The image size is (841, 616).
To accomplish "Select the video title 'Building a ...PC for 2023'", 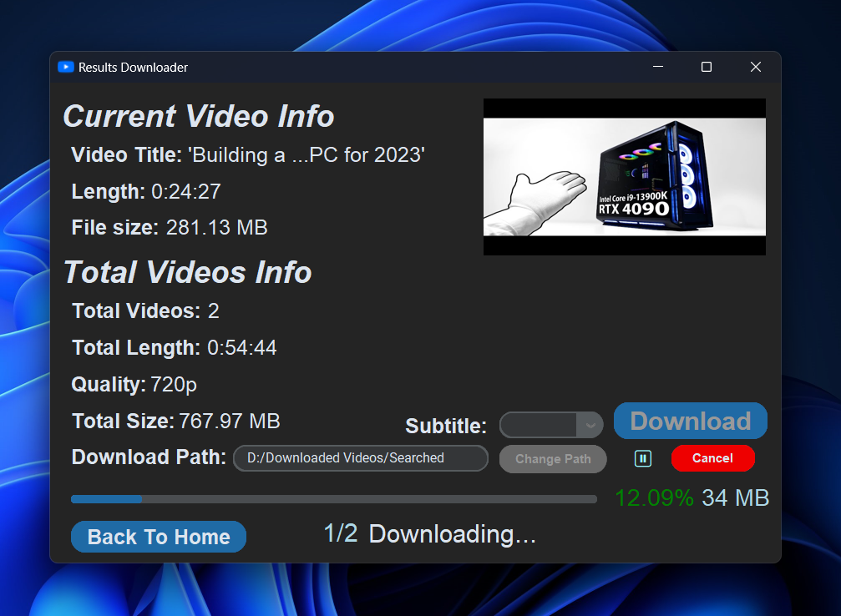I will pyautogui.click(x=307, y=155).
